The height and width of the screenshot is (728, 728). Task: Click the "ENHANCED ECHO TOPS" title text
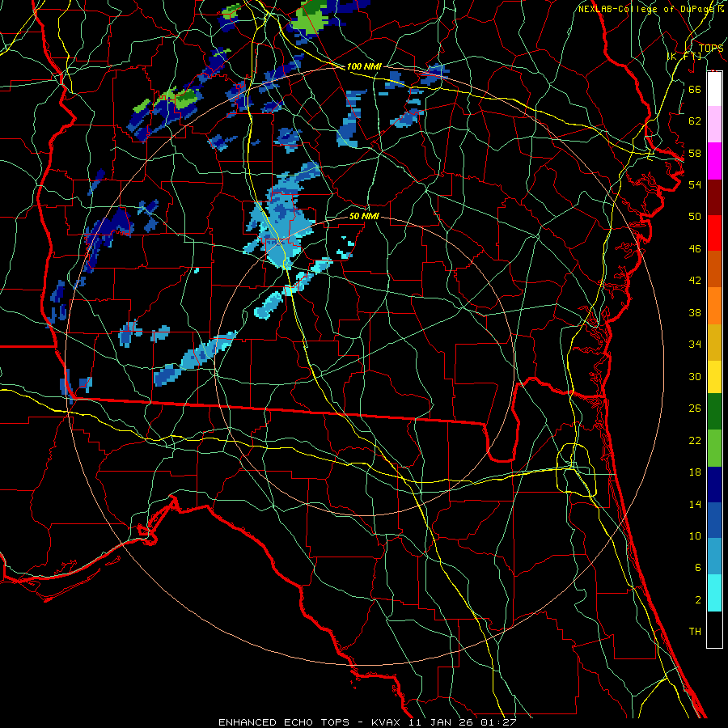tap(284, 722)
